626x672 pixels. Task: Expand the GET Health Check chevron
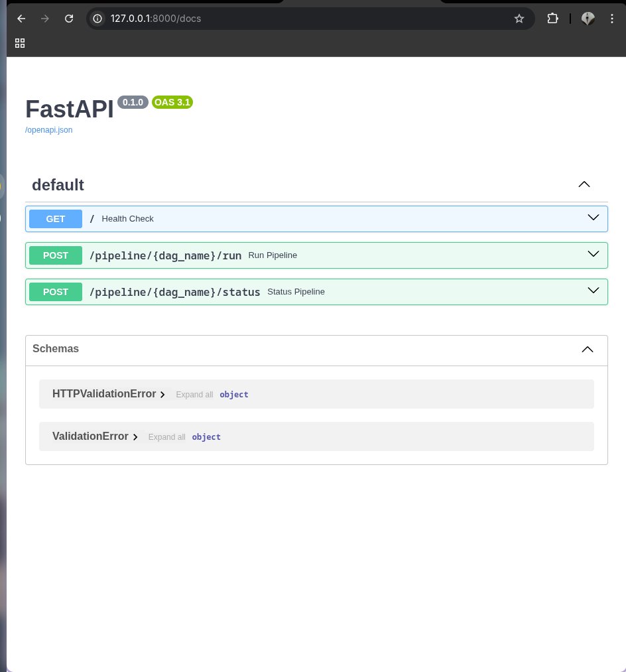(593, 218)
